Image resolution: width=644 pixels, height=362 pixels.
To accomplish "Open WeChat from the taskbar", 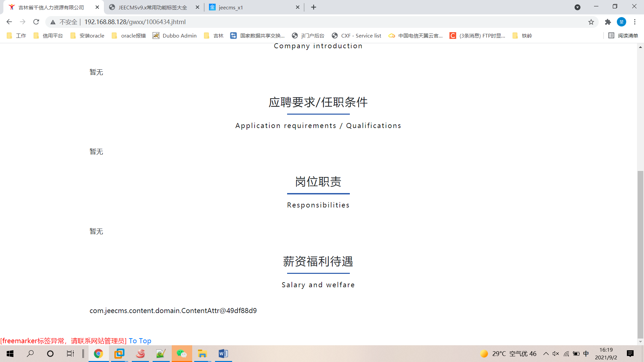I will (181, 354).
